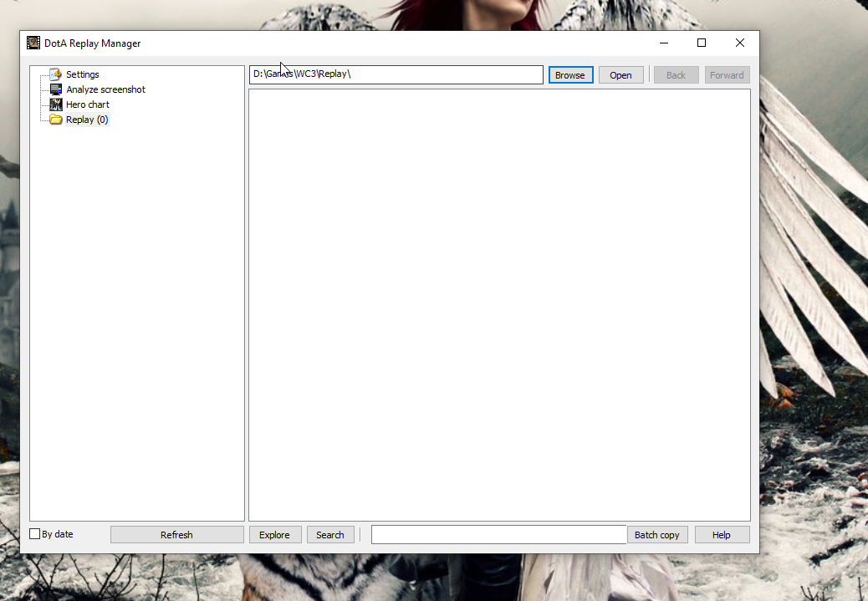The width and height of the screenshot is (868, 601).
Task: Click the Open button
Action: click(620, 74)
